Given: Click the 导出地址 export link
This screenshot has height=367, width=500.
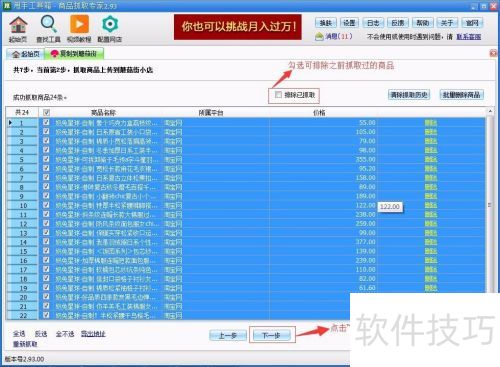Looking at the screenshot, I should 93,333.
